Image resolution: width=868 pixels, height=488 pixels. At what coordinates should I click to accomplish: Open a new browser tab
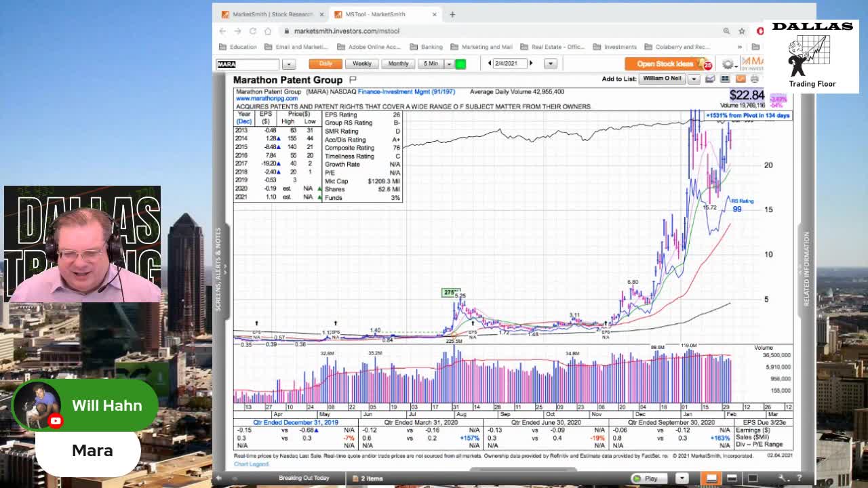click(x=452, y=14)
